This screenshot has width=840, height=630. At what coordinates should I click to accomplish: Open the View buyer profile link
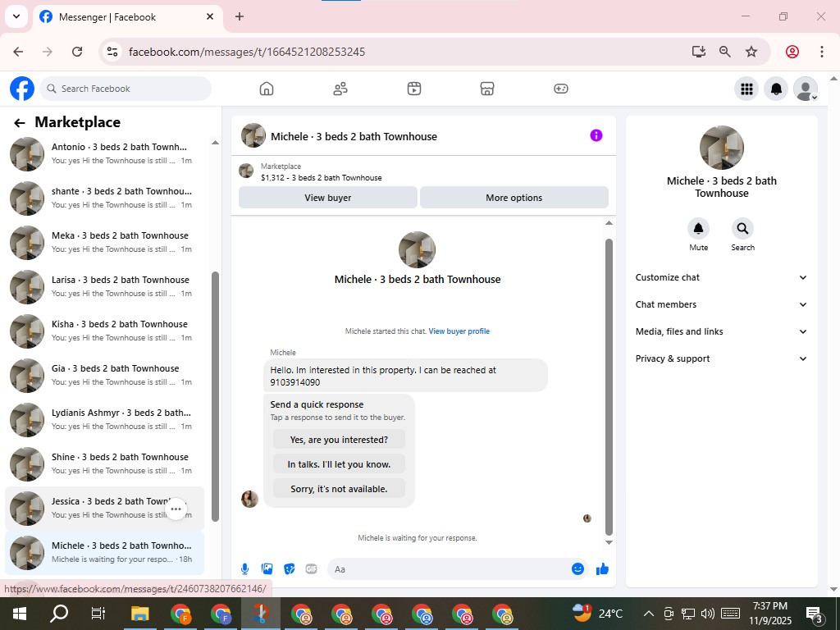459,331
